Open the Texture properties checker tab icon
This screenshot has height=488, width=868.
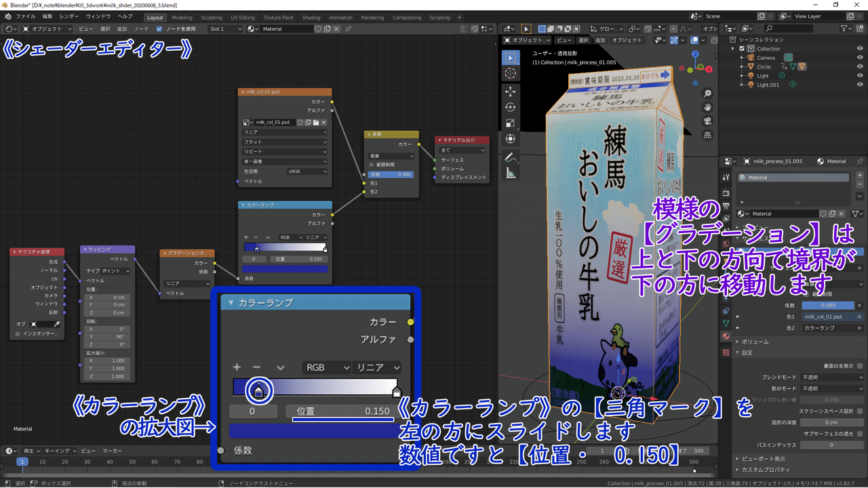[726, 352]
